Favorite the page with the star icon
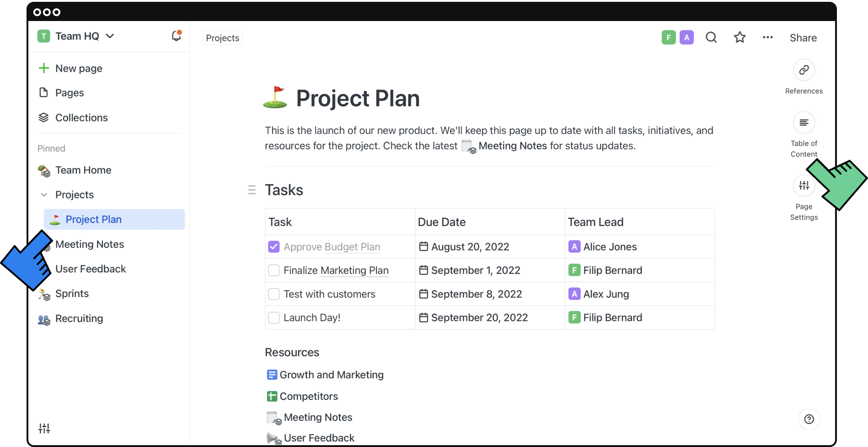Image resolution: width=868 pixels, height=447 pixels. 739,37
